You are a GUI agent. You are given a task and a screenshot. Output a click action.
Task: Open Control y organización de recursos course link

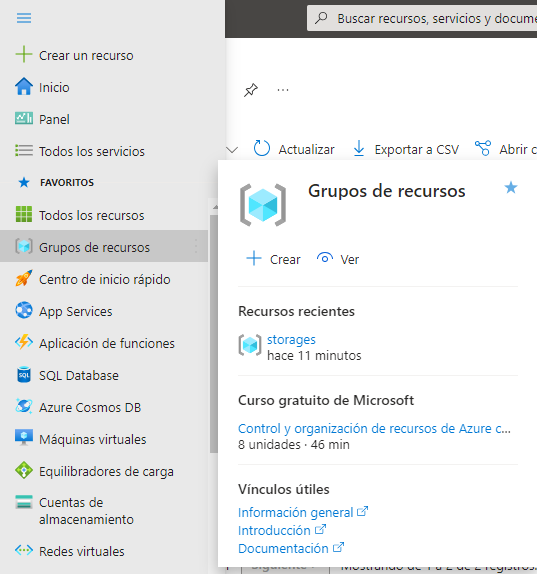(374, 428)
